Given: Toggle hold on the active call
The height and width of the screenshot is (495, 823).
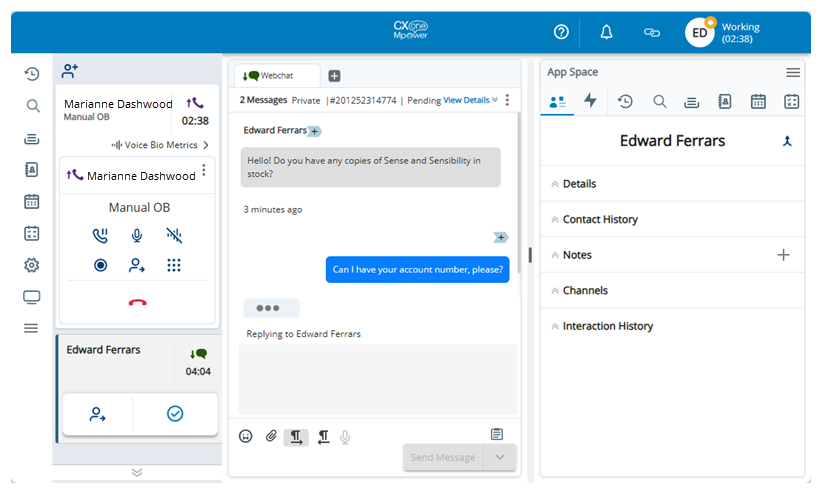Looking at the screenshot, I should click(x=100, y=236).
